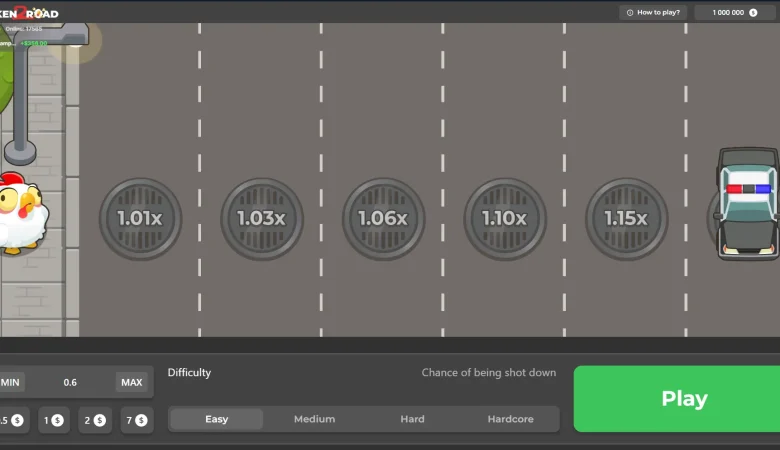
Task: Pick the 2 dollar quick bet
Action: 95,420
